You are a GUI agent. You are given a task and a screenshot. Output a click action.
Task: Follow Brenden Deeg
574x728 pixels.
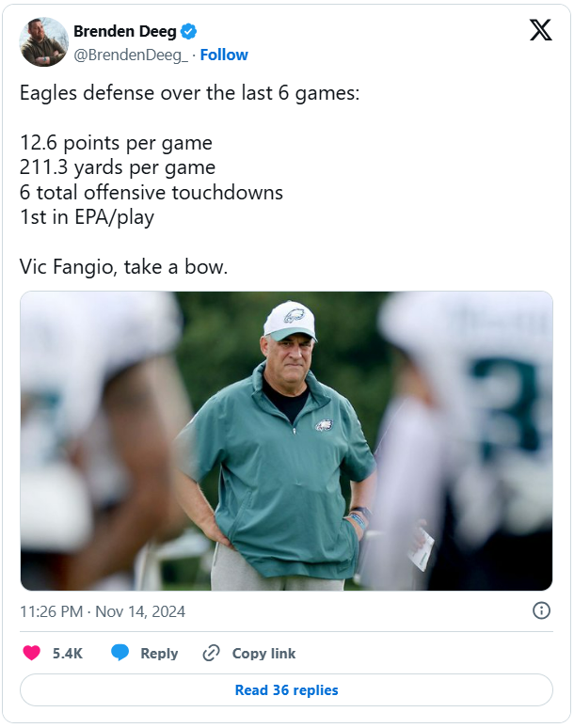[224, 55]
